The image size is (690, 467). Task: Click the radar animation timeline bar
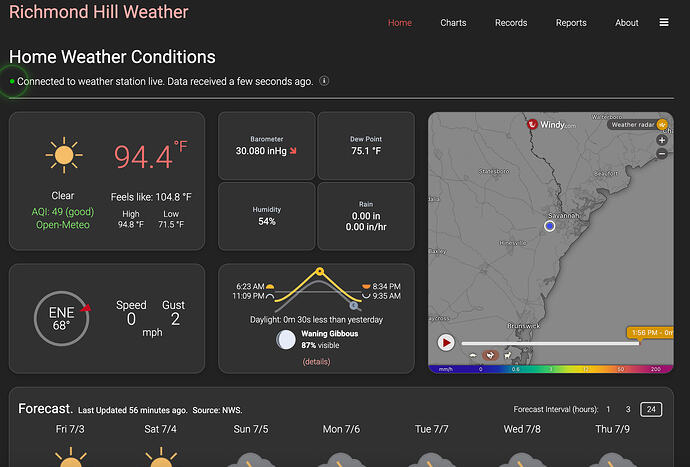[x=550, y=343]
